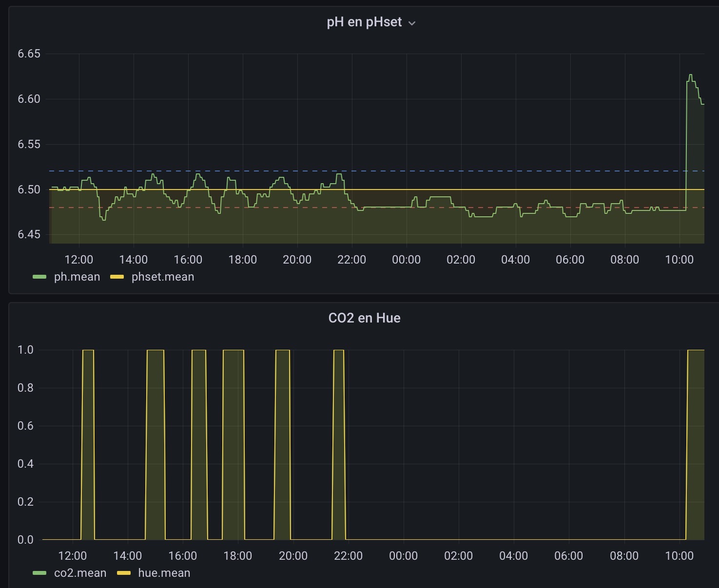The width and height of the screenshot is (719, 588).
Task: Click the 00:00 x-axis label in CO2 panel
Action: tap(403, 556)
